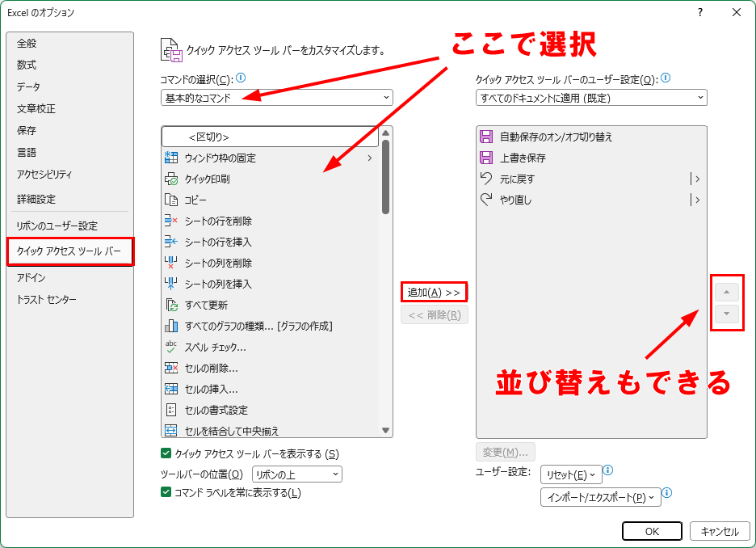Toggle クイック アクセス ツール バーを表示する checkbox
Screen dimensions: 756x548
coord(166,453)
